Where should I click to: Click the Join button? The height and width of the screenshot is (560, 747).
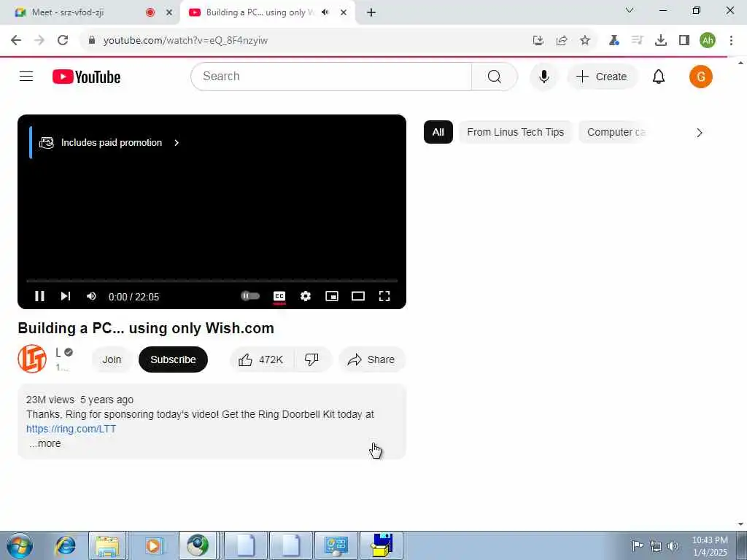click(x=112, y=359)
